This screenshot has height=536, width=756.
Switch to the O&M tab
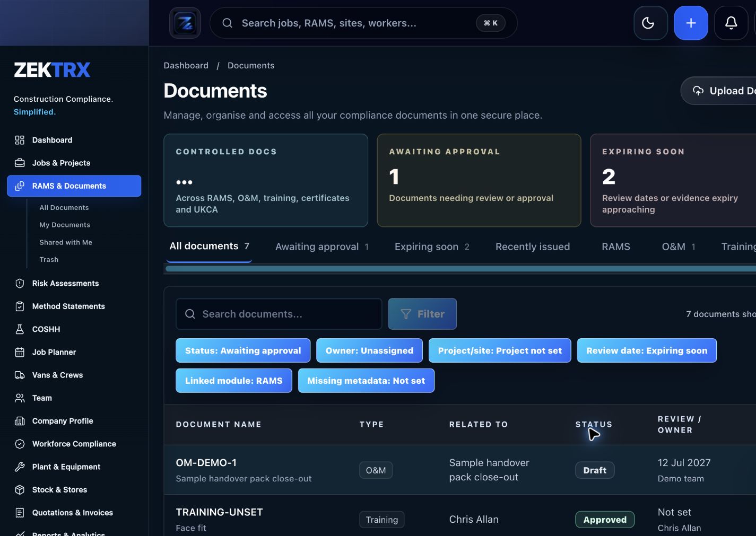click(679, 247)
